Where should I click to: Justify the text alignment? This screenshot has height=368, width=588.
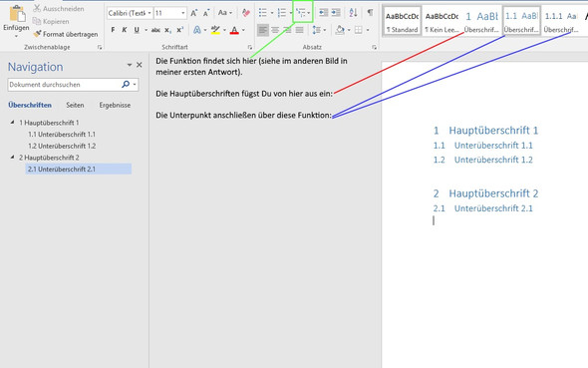click(299, 30)
